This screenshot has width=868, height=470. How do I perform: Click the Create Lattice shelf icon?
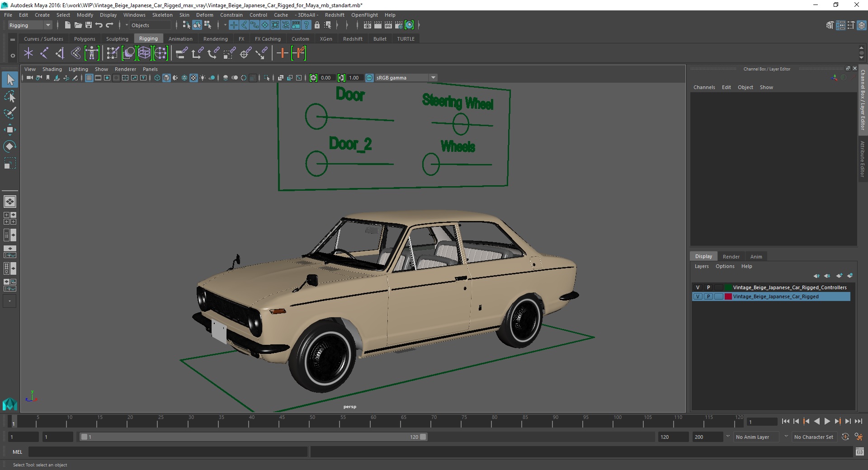point(144,53)
